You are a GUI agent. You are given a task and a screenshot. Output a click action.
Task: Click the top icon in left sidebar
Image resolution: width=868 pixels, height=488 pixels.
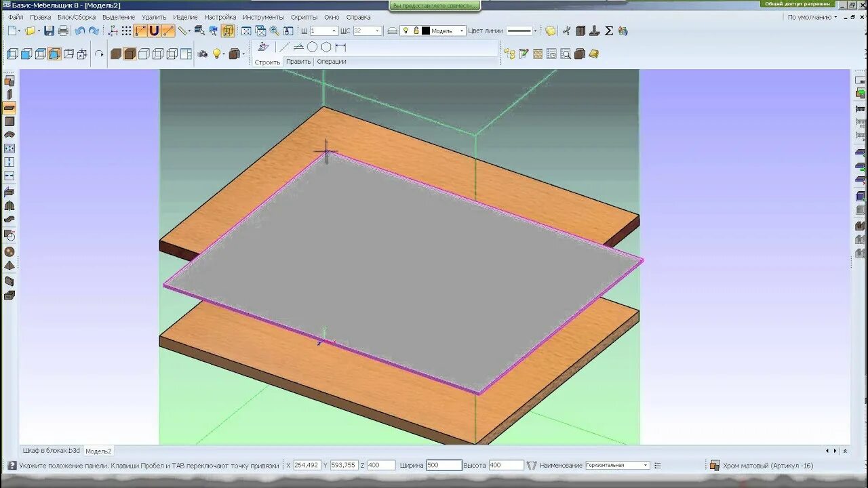click(9, 81)
